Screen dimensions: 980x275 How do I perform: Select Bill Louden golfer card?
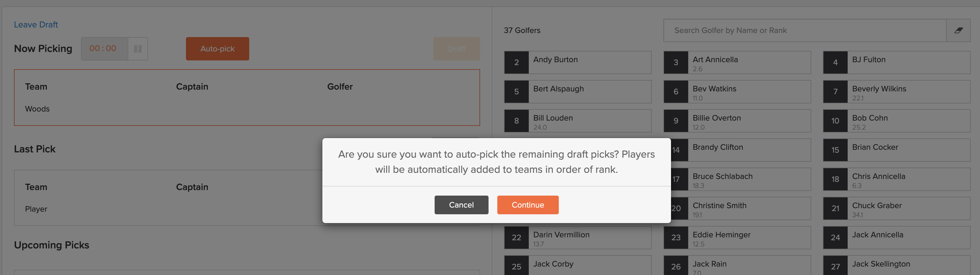tap(577, 121)
